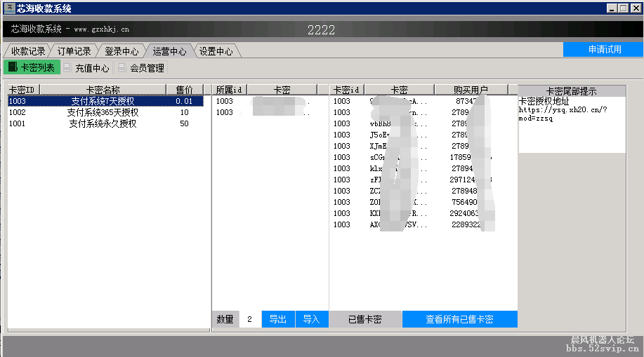This screenshot has width=644, height=357.
Task: Click the 卡密授权地址 text in hint box
Action: coord(544,101)
